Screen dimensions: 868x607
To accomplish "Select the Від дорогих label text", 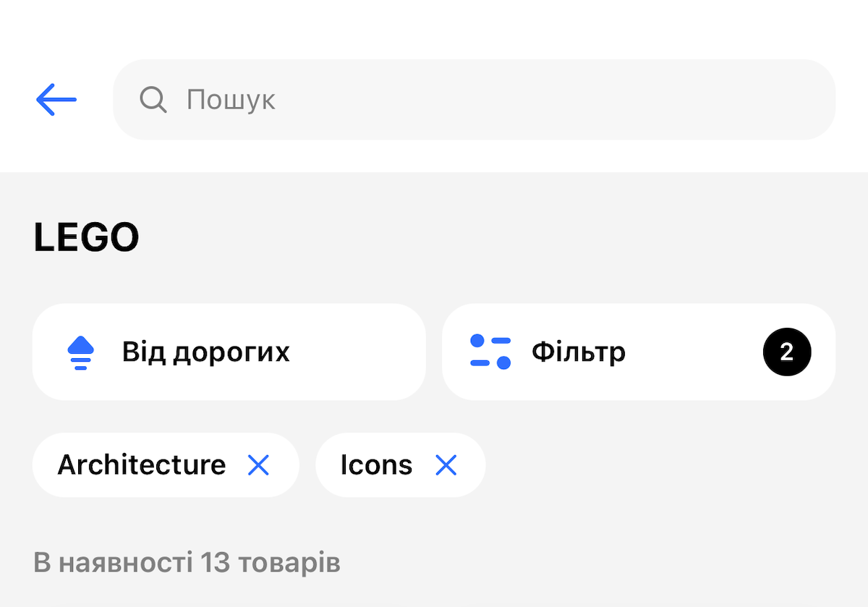I will click(x=205, y=352).
